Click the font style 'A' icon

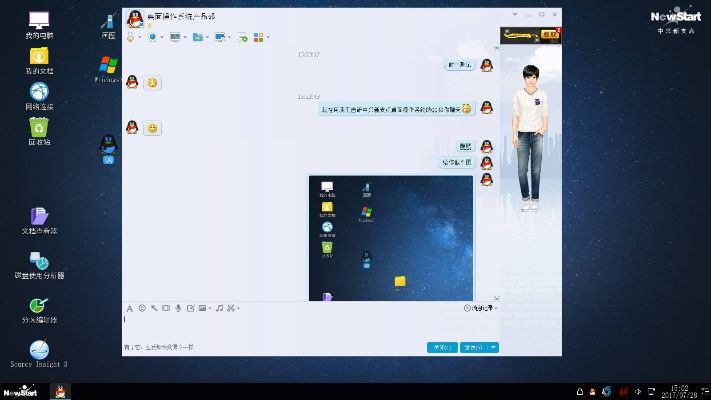click(130, 308)
